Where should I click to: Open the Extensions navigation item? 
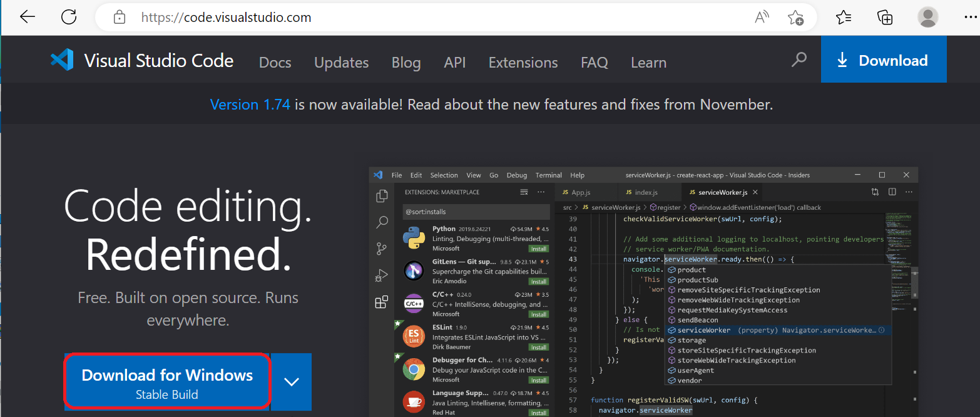523,63
